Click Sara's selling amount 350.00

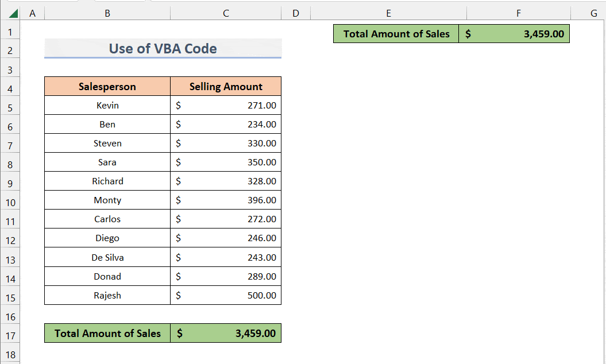click(x=226, y=162)
